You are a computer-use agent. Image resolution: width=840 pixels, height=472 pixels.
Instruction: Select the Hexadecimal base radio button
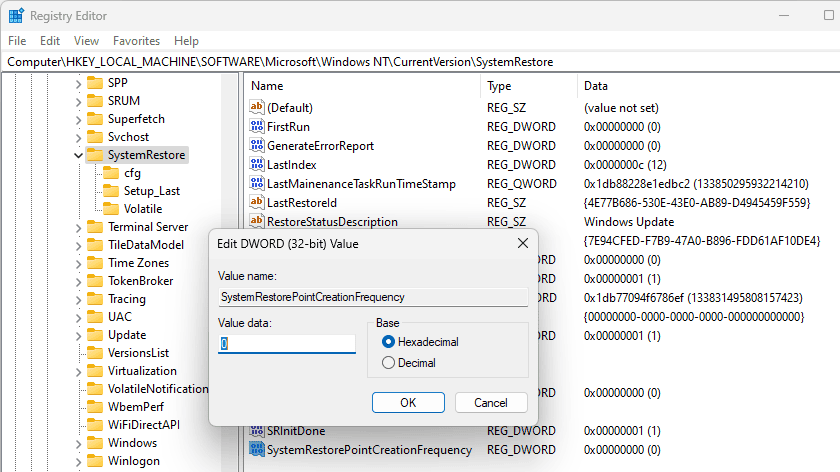click(x=389, y=342)
